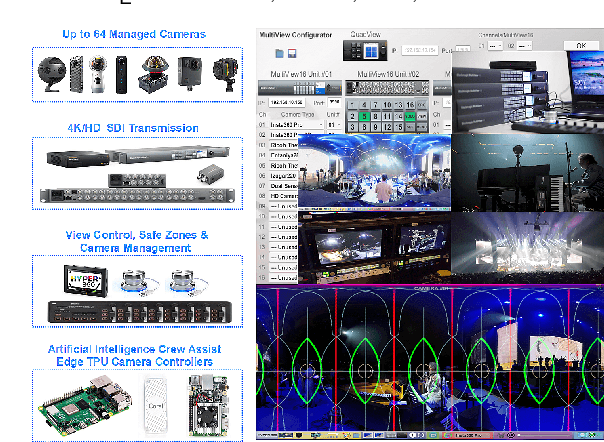Open the Unit dropdown for channel 01

(334, 125)
